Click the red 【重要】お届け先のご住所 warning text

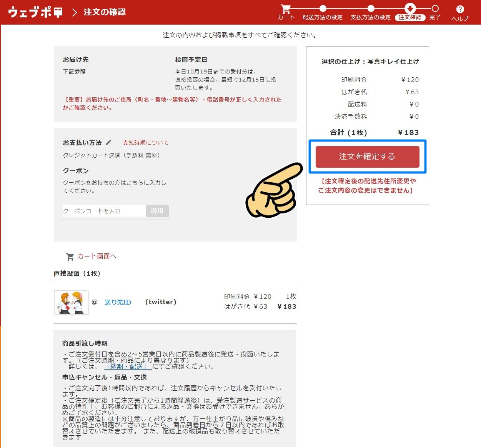[172, 103]
